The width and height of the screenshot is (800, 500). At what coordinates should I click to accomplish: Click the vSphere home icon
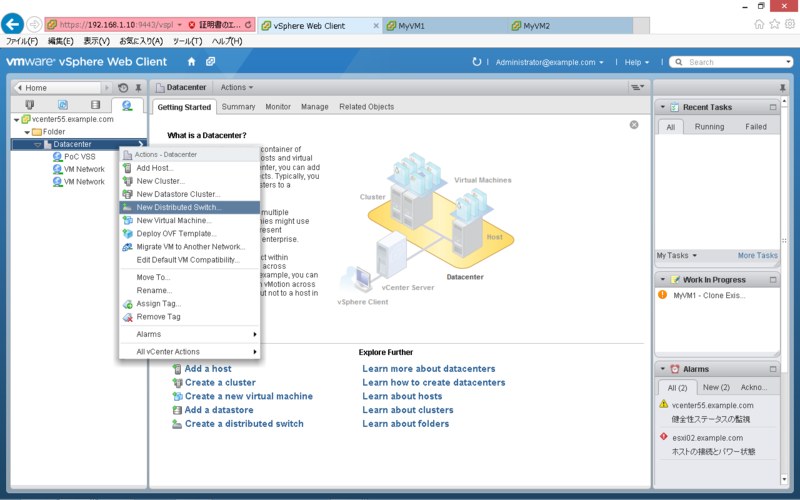click(x=191, y=62)
